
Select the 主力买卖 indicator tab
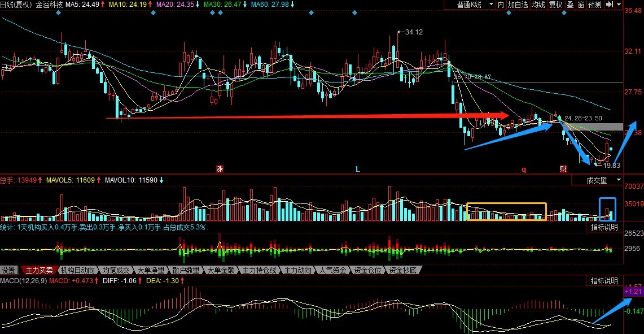click(x=39, y=270)
